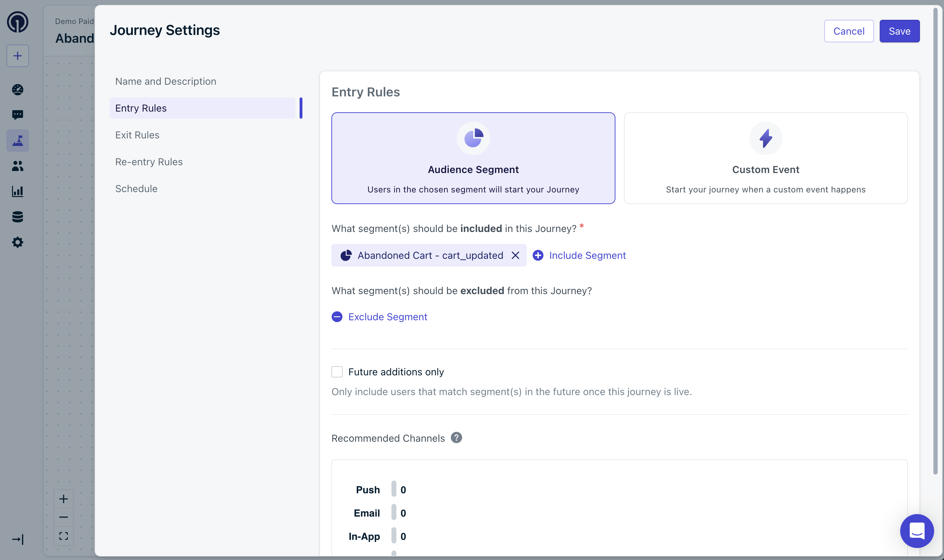Select the Custom Event entry option

765,158
